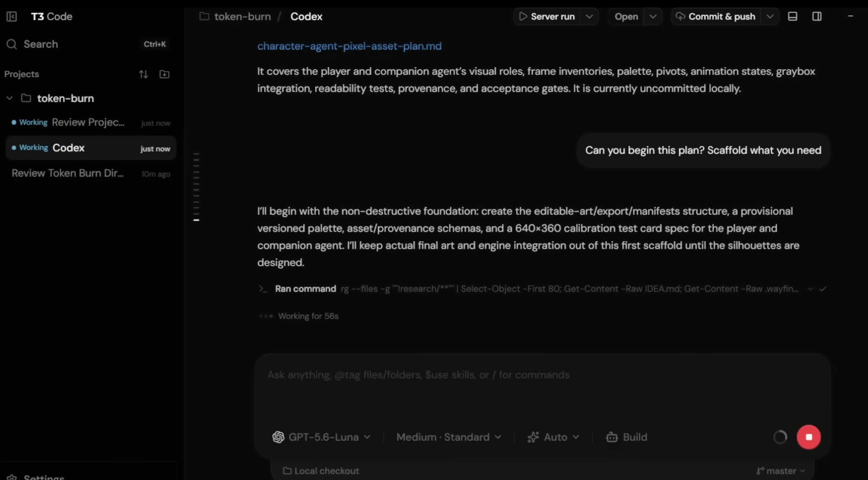The width and height of the screenshot is (868, 480).
Task: Minimize the T3 Code window
Action: 850,16
